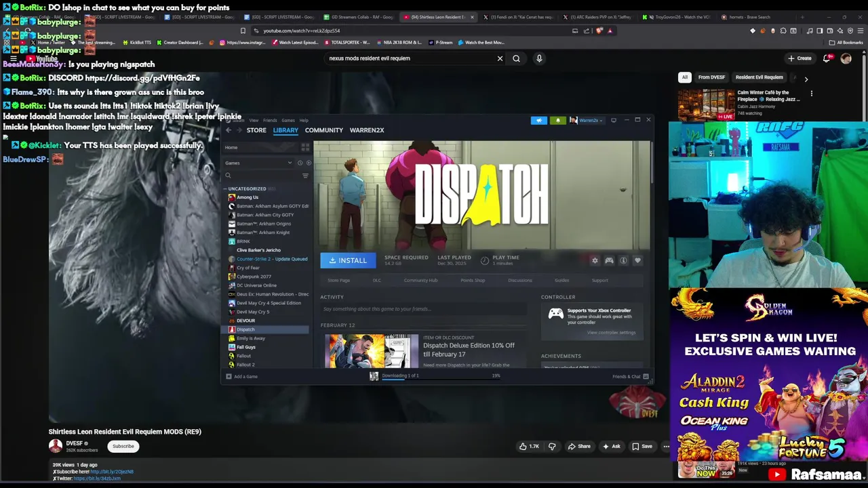Image resolution: width=868 pixels, height=488 pixels.
Task: Open Steam Friends menu
Action: click(x=270, y=121)
